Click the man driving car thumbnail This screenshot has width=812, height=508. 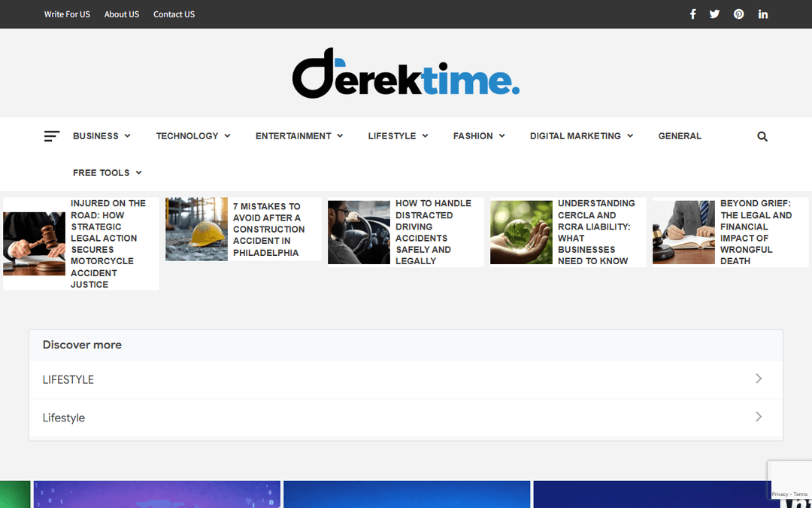click(359, 233)
